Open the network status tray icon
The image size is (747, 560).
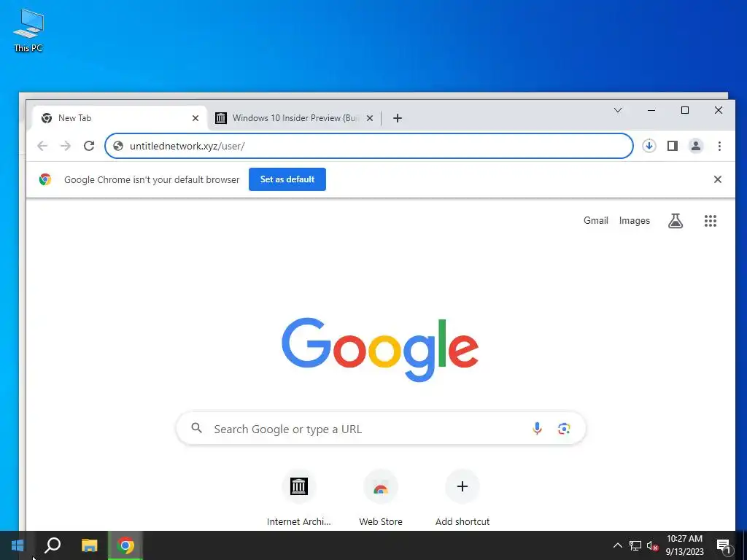(635, 545)
